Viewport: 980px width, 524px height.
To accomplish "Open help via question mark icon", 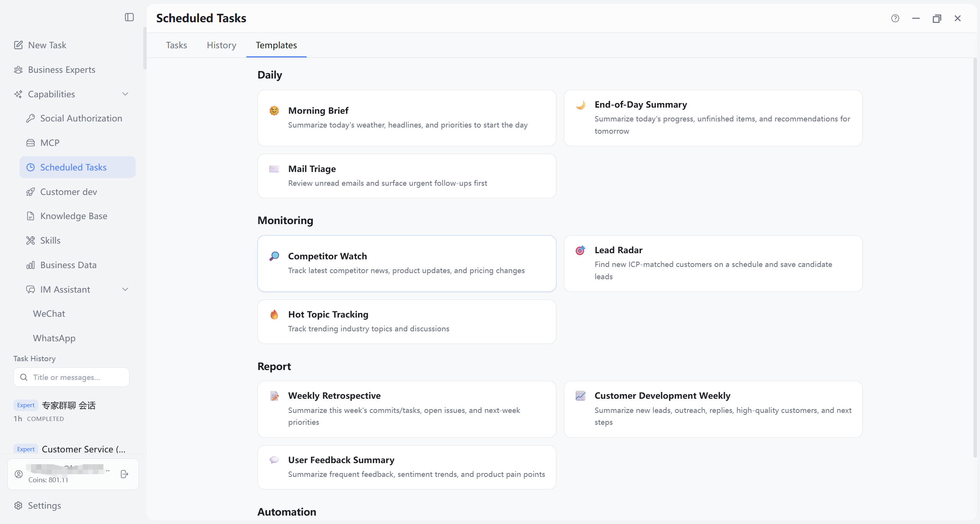I will click(x=895, y=18).
